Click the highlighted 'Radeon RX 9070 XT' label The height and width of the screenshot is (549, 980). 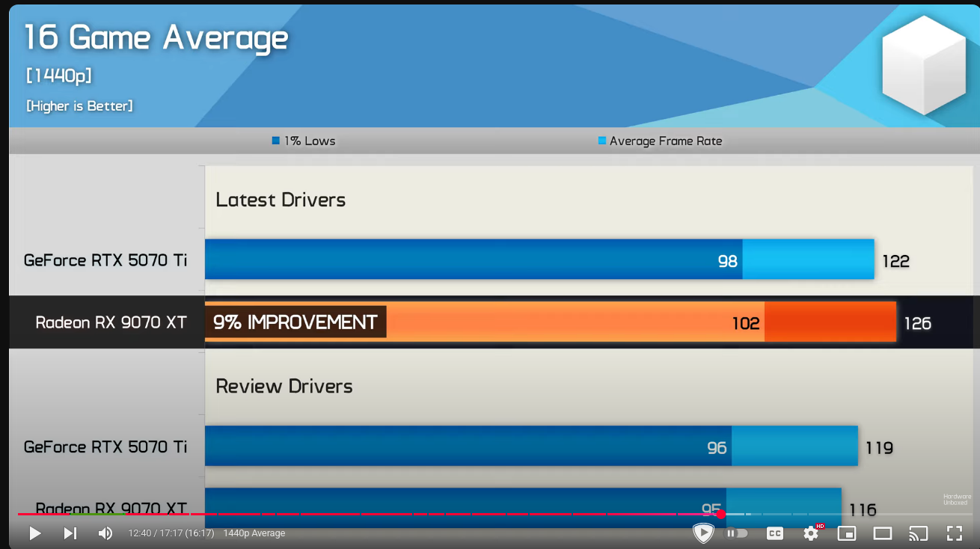click(x=111, y=322)
